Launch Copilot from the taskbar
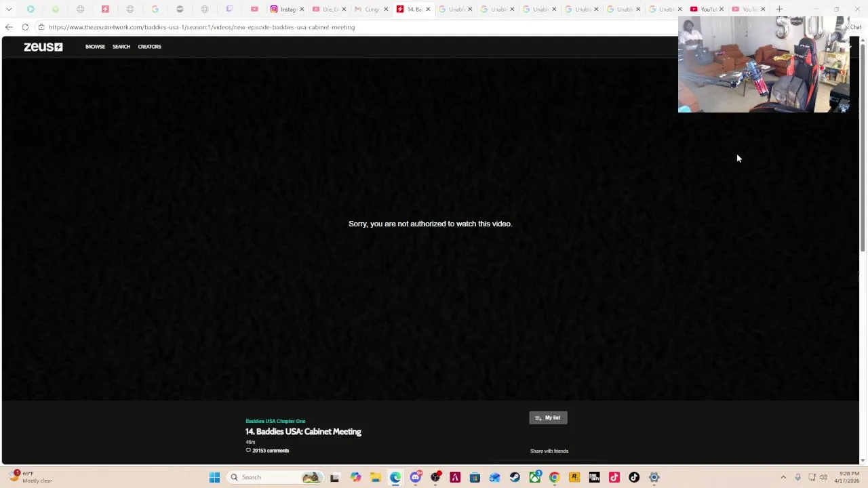The height and width of the screenshot is (488, 868). (355, 477)
